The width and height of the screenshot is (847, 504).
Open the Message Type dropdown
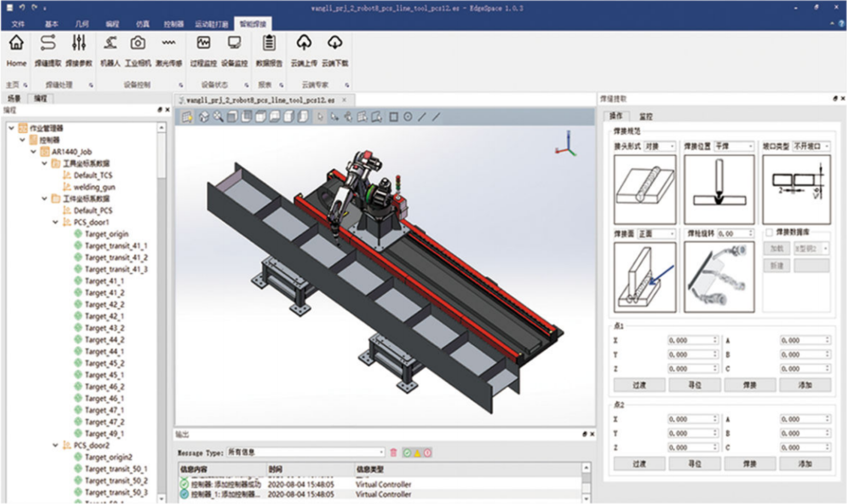click(305, 453)
